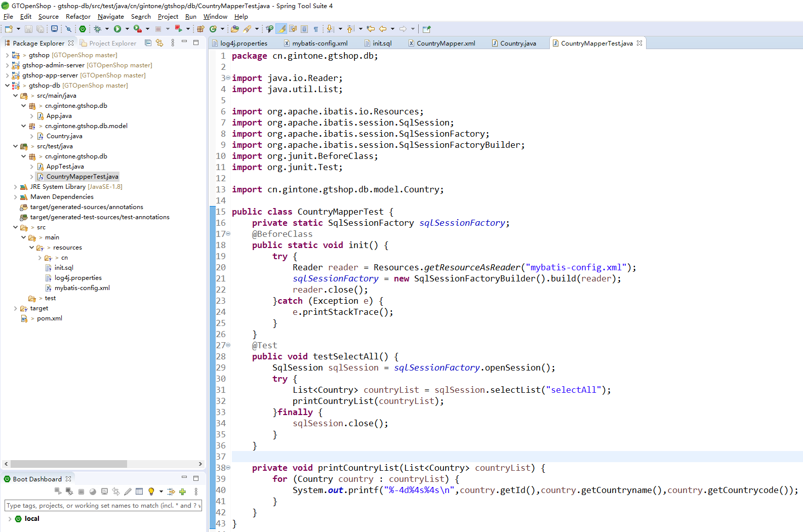Screen dimensions: 803x532
Task: Select mybatis-config.xml in Package Explorer
Action: (x=82, y=288)
